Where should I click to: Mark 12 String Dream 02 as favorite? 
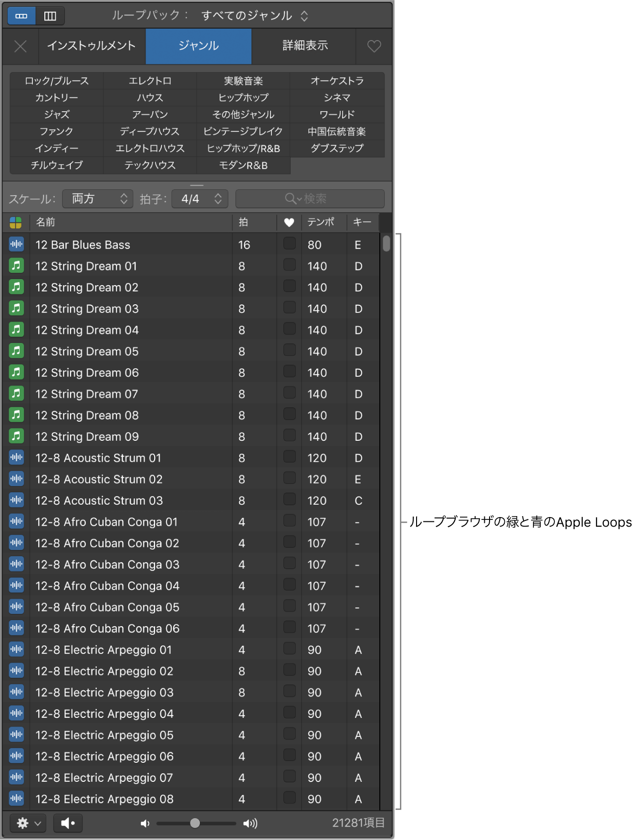(x=289, y=286)
